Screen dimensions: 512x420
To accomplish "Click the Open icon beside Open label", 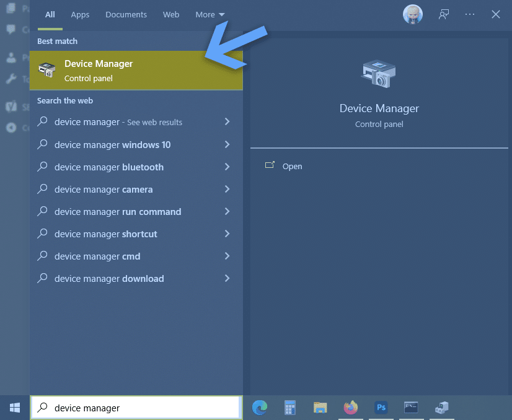I will pos(270,165).
